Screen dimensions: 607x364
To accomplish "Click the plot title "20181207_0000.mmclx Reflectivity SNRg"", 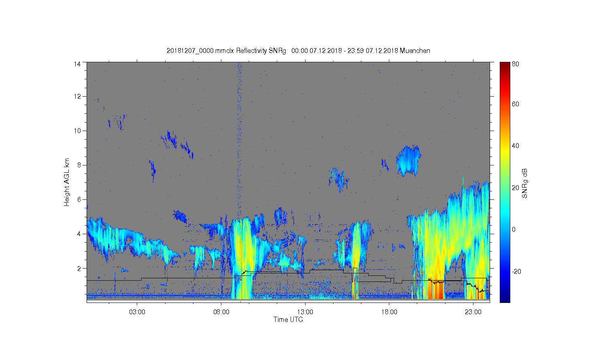I will (226, 51).
